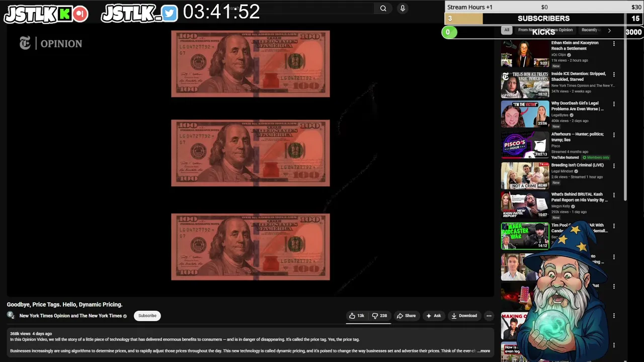Select the All filter chip

click(507, 30)
